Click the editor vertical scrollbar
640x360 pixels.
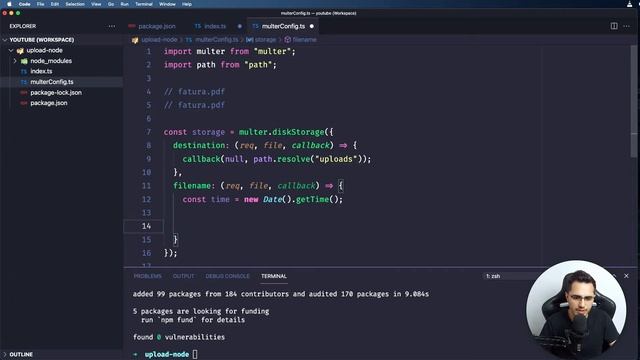point(633,102)
